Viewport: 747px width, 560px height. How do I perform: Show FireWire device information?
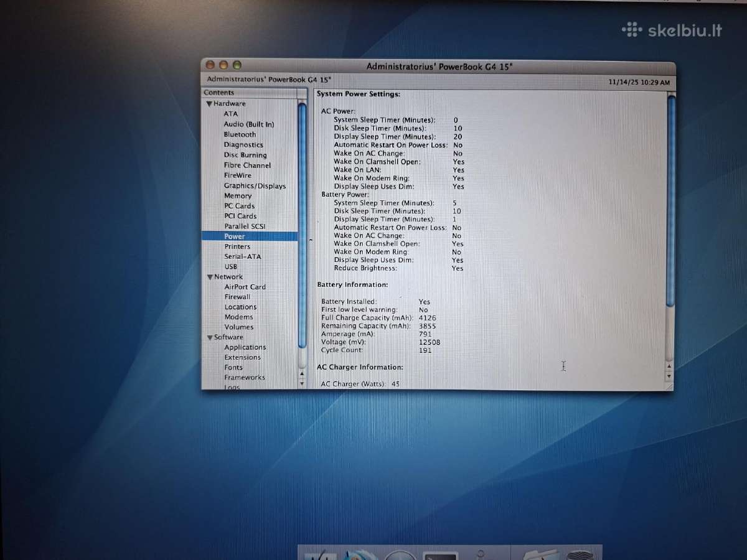tap(238, 175)
